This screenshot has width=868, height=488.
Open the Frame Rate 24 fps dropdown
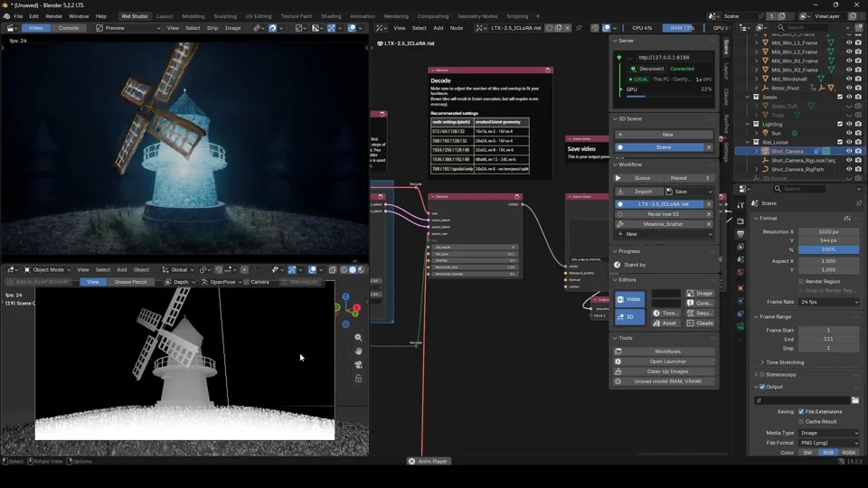(x=829, y=302)
